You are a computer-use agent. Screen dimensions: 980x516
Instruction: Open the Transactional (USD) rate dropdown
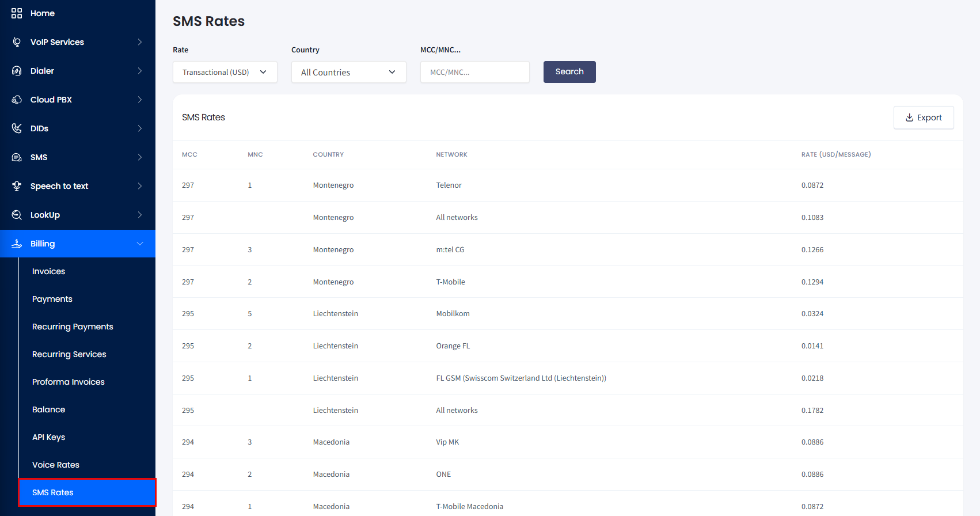[225, 72]
